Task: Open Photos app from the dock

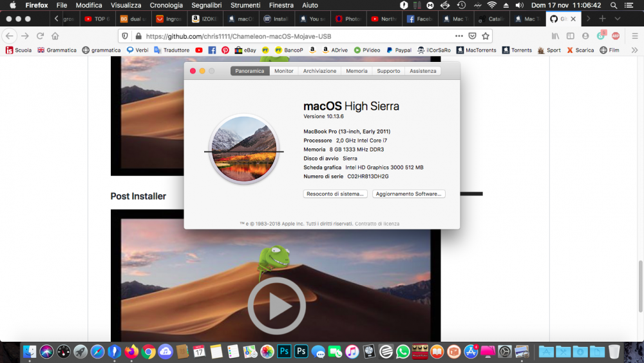Action: click(267, 351)
